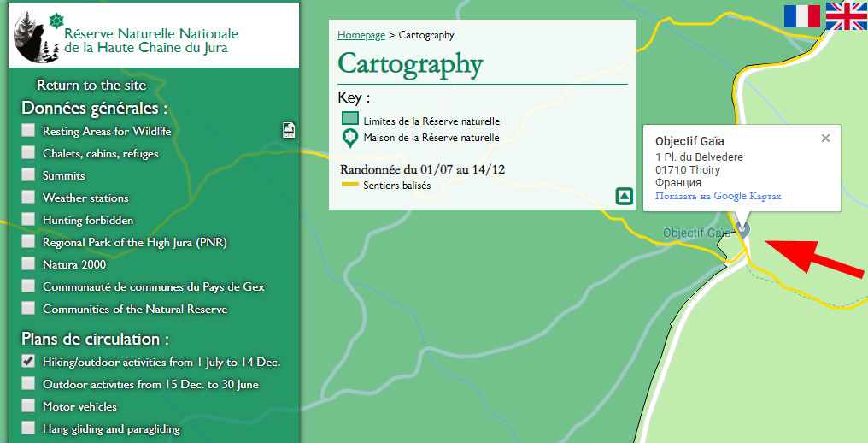Enable Outdoor activities 15 Dec. to 30 June
Image resolution: width=868 pixels, height=443 pixels.
coord(28,383)
